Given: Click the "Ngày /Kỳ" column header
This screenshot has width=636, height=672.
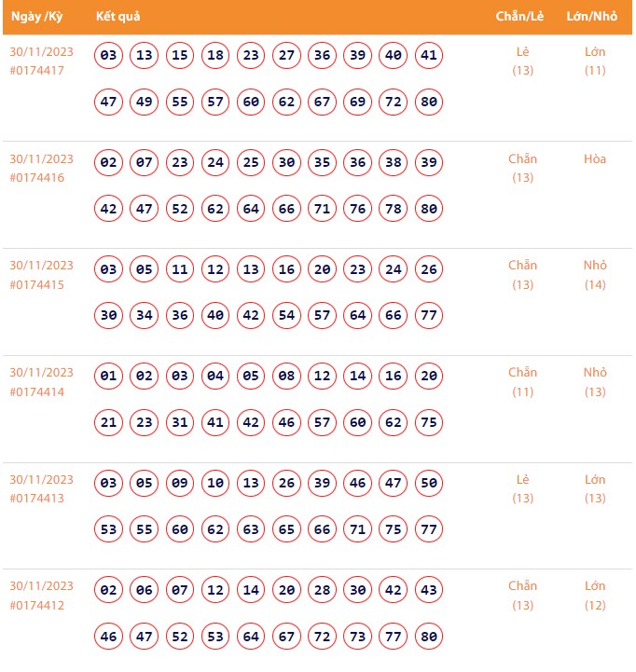Looking at the screenshot, I should [x=36, y=18].
